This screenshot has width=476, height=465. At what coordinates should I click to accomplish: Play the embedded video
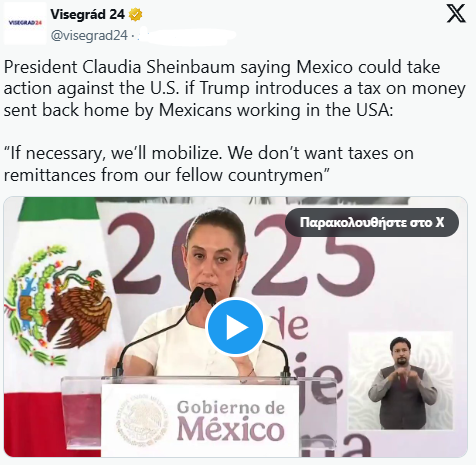click(235, 327)
